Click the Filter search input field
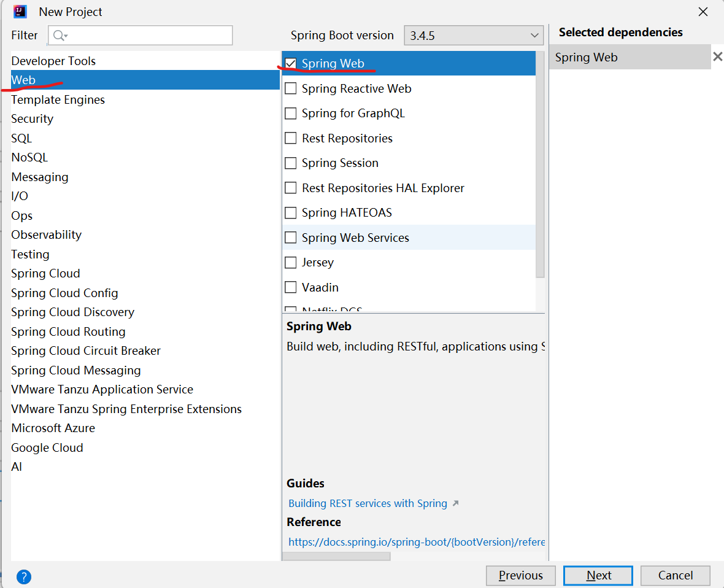 (141, 36)
